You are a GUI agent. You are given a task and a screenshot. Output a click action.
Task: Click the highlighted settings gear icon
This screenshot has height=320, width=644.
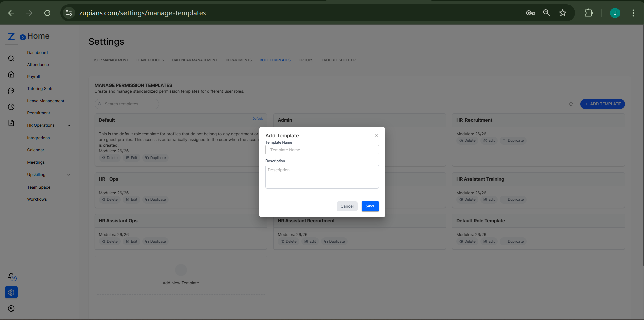(11, 292)
